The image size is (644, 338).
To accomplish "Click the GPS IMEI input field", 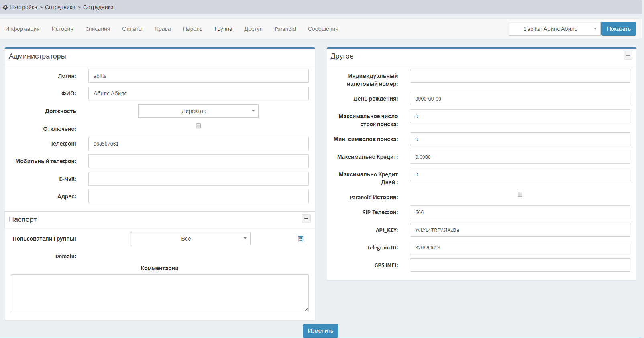I will pyautogui.click(x=520, y=265).
